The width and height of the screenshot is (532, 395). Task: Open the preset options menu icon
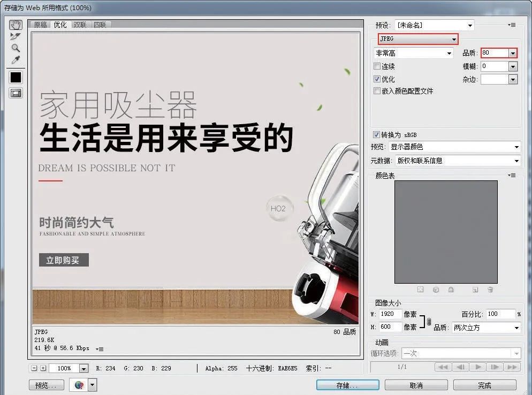click(x=512, y=25)
